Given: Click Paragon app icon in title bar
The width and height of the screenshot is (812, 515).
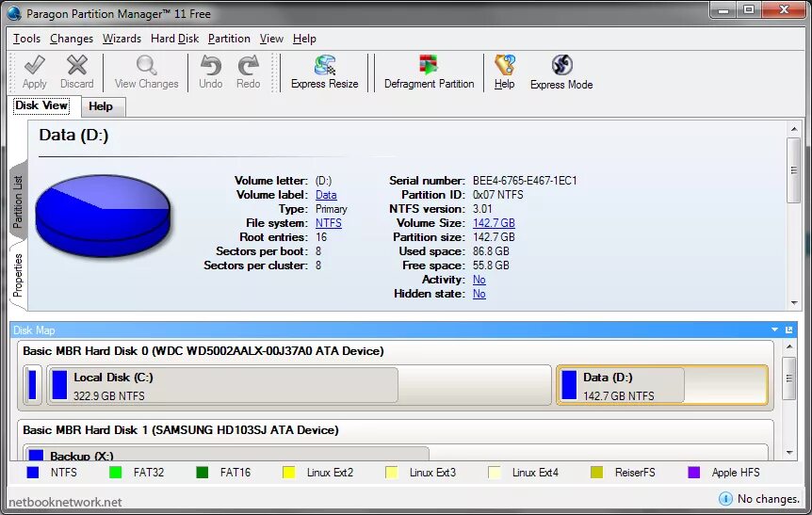Looking at the screenshot, I should point(14,13).
